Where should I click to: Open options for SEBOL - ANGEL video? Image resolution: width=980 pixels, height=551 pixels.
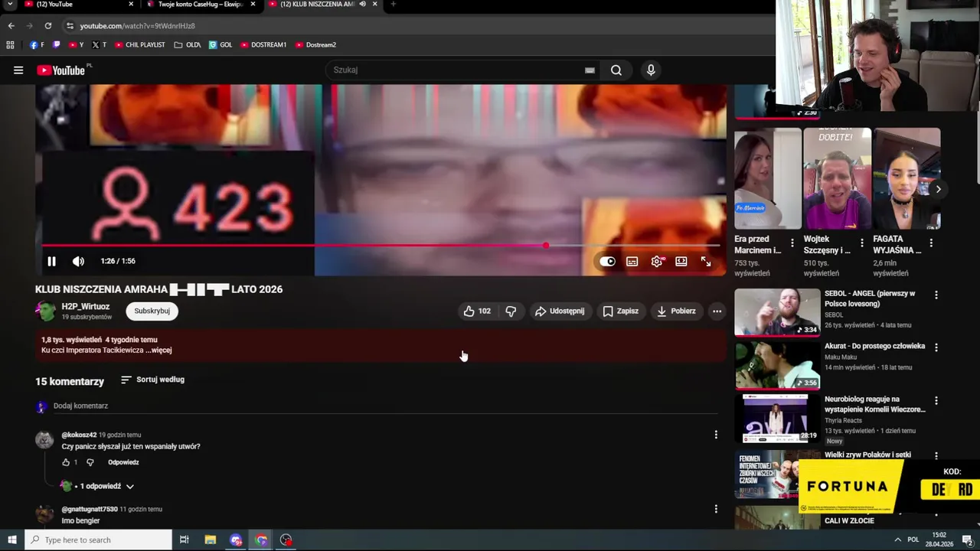click(936, 295)
